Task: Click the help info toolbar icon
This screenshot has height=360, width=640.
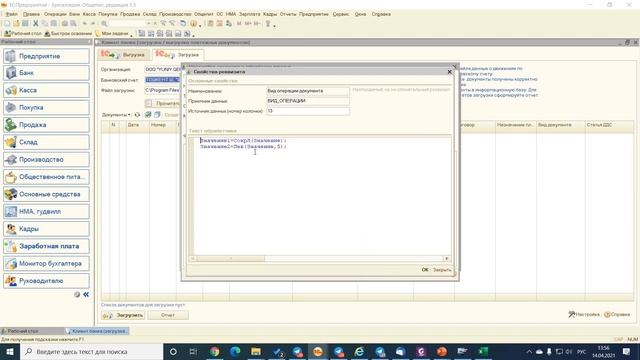Action: (x=193, y=24)
